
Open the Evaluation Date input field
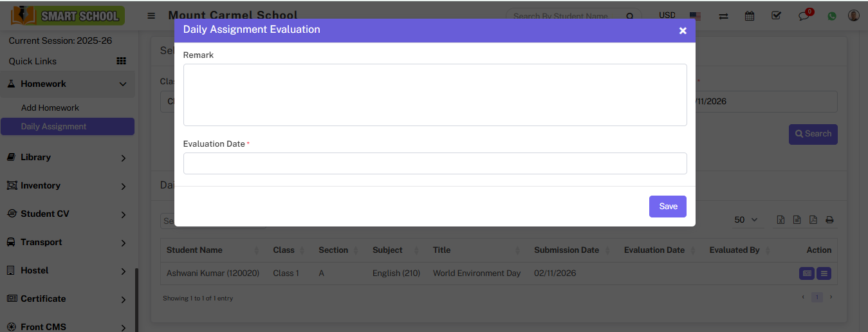[434, 163]
